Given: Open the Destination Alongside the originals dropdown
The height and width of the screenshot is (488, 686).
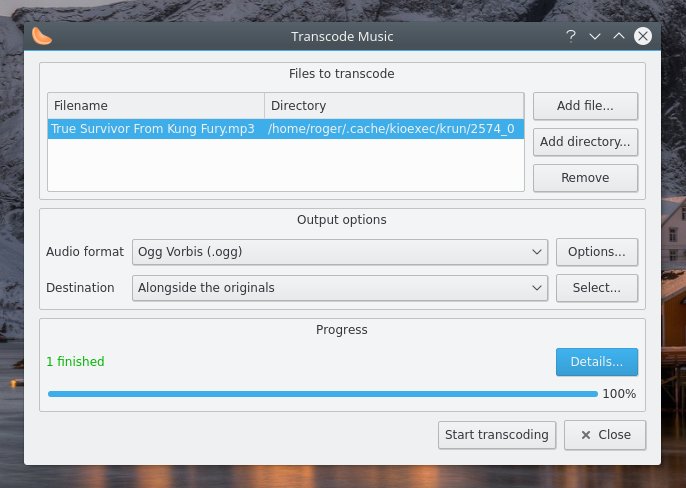Looking at the screenshot, I should 340,288.
